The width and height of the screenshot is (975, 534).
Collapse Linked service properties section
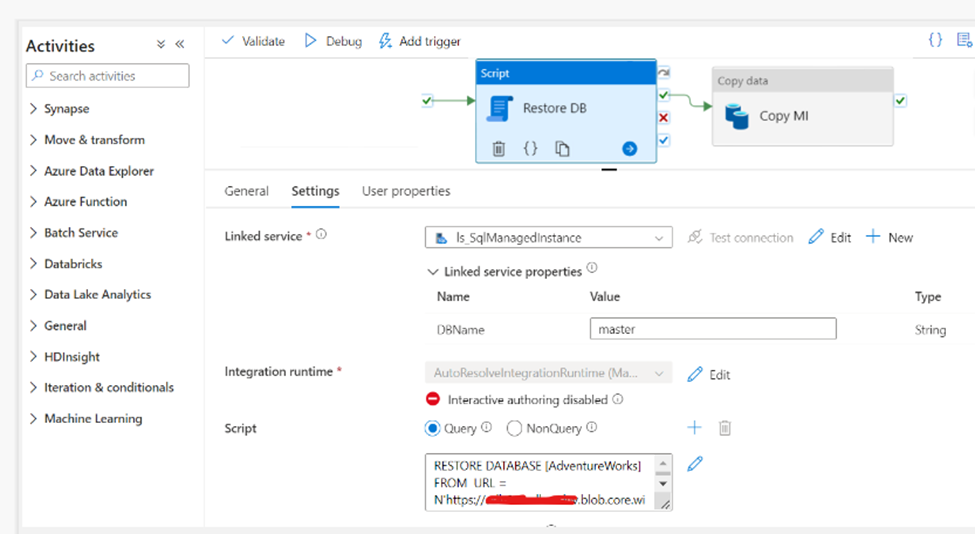[x=433, y=272]
